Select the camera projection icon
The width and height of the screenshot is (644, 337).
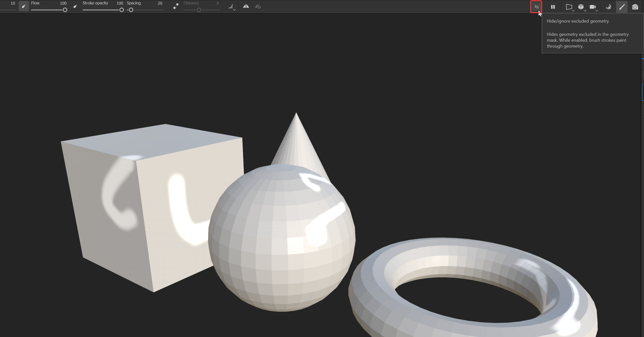coord(592,7)
